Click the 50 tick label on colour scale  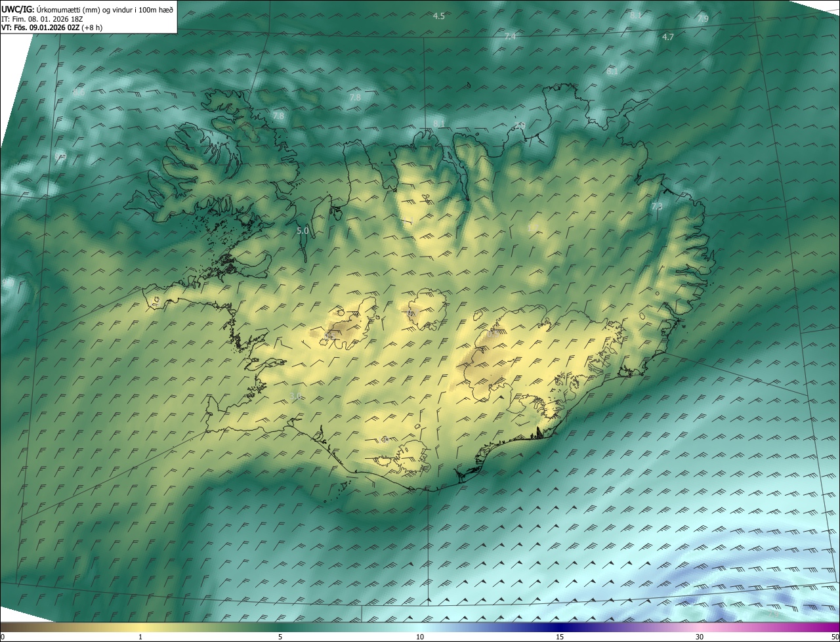835,637
